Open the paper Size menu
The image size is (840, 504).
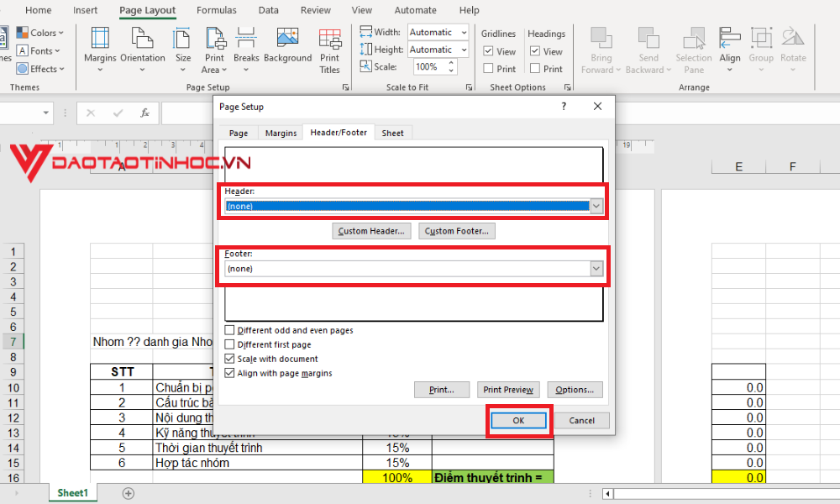pos(182,50)
